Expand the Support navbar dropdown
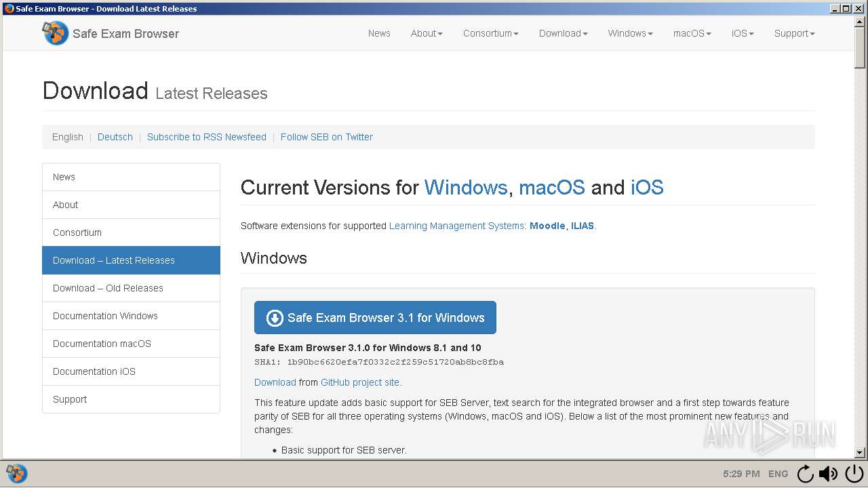The image size is (868, 488). click(x=795, y=33)
